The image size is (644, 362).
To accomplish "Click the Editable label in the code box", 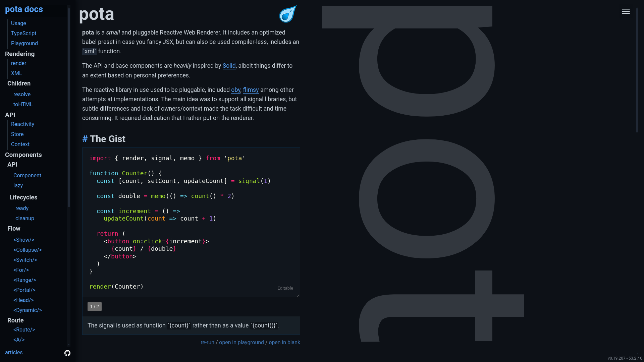I will click(x=285, y=288).
